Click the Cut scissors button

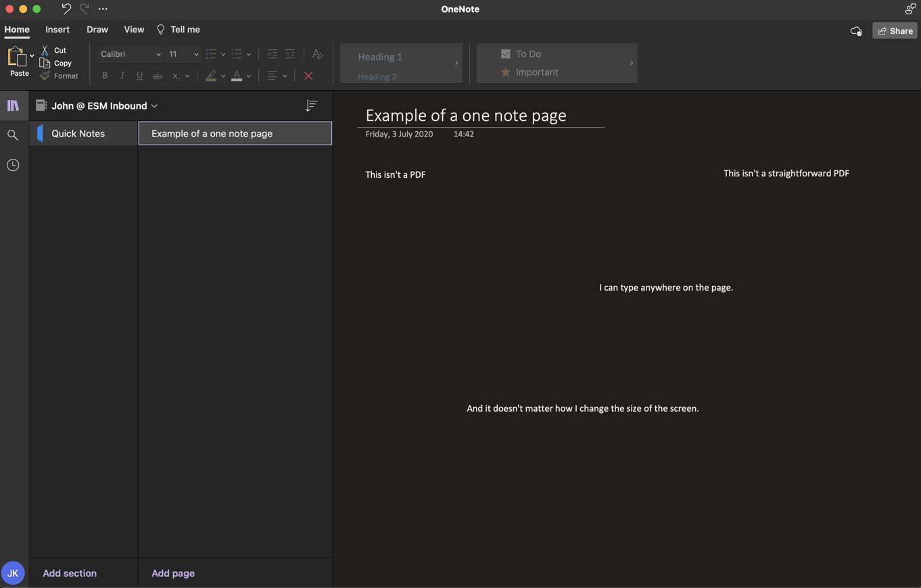pos(53,50)
